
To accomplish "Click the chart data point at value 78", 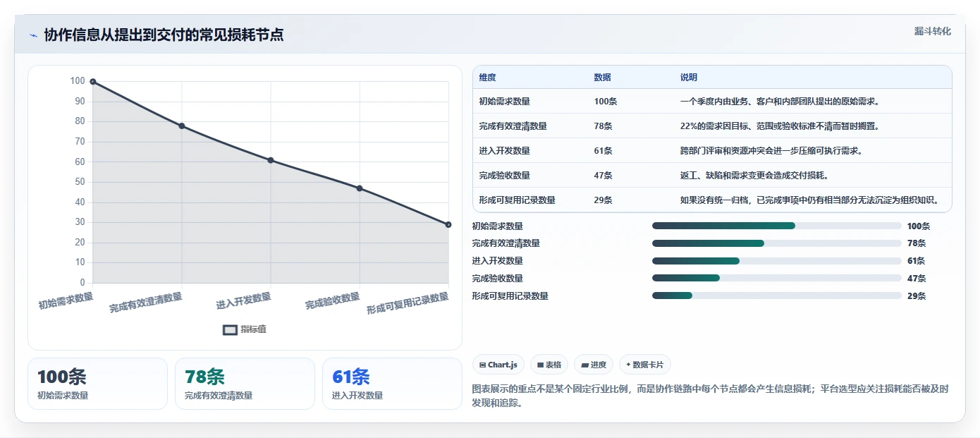I will (x=182, y=126).
